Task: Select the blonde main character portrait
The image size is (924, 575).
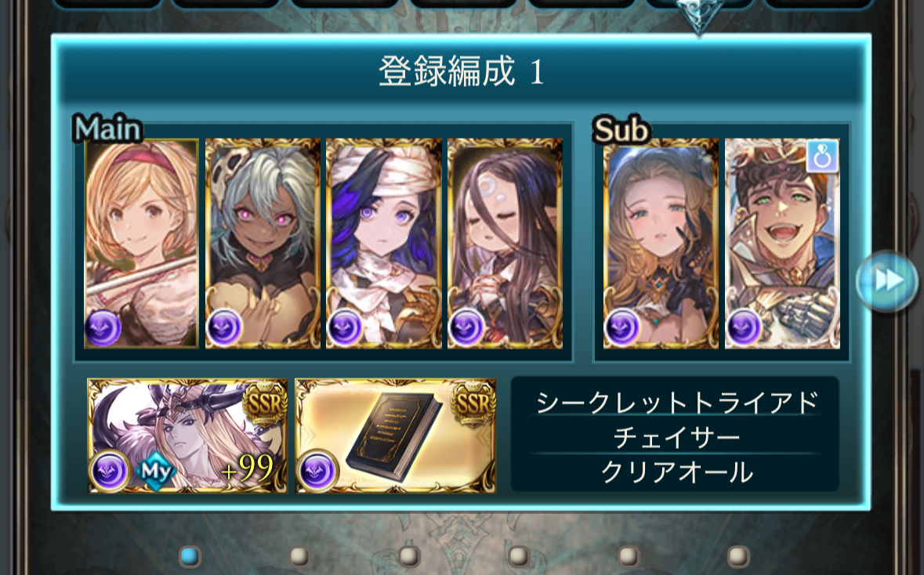Action: click(x=141, y=244)
